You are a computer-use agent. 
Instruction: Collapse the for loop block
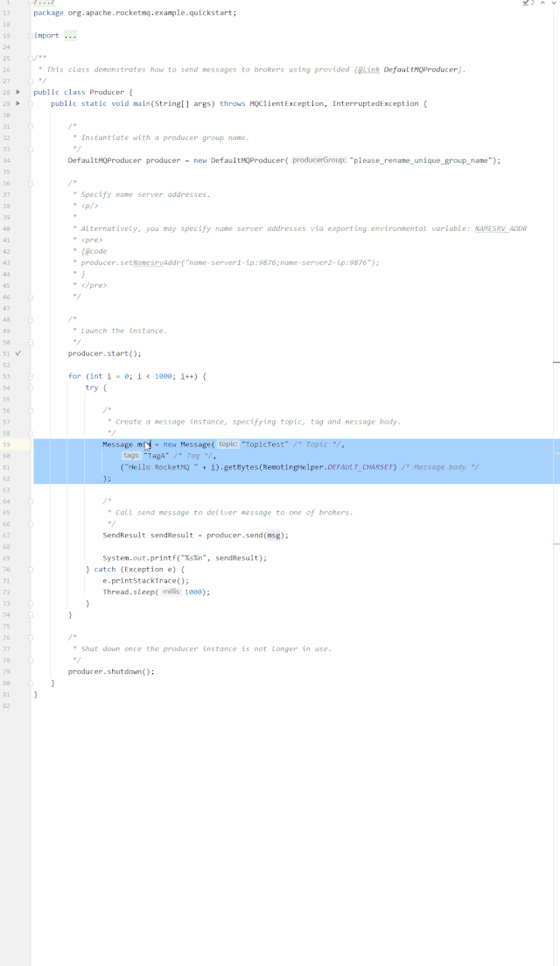[30, 376]
